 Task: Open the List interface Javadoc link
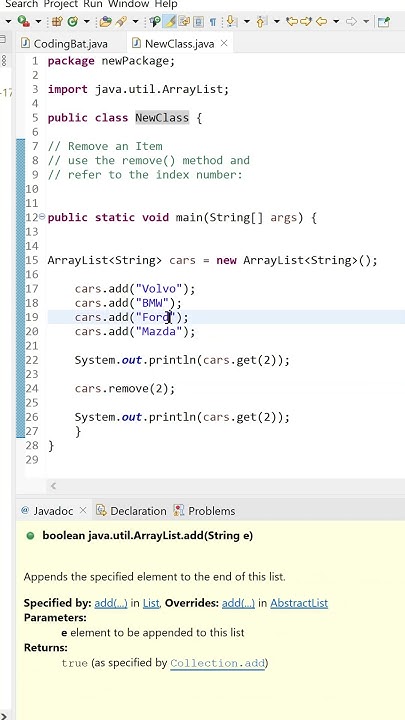pyautogui.click(x=151, y=603)
